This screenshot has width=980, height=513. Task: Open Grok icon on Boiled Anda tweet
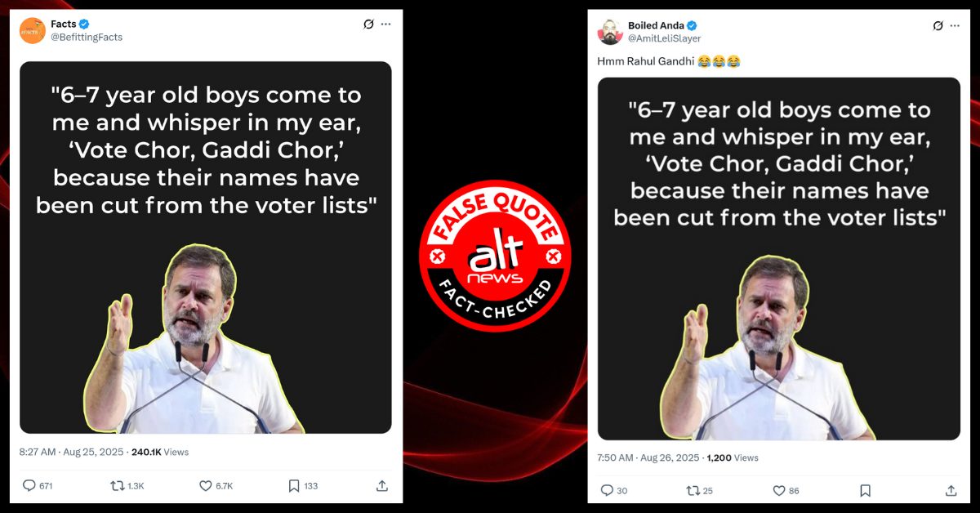coord(938,26)
